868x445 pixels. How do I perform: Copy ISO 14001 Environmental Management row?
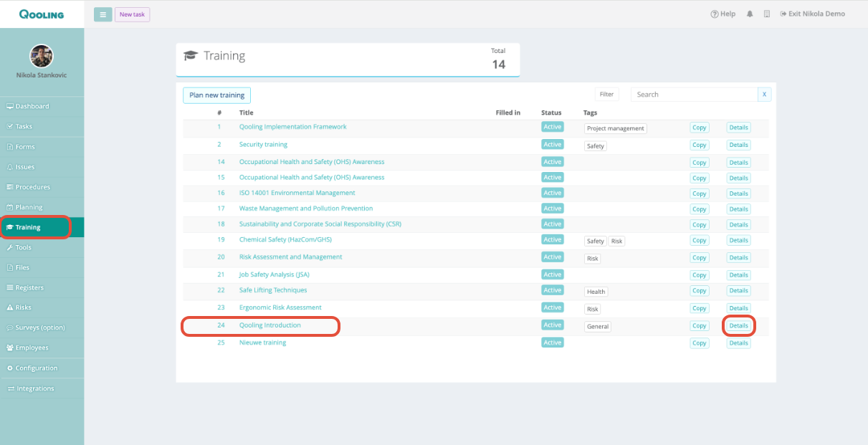click(x=700, y=193)
